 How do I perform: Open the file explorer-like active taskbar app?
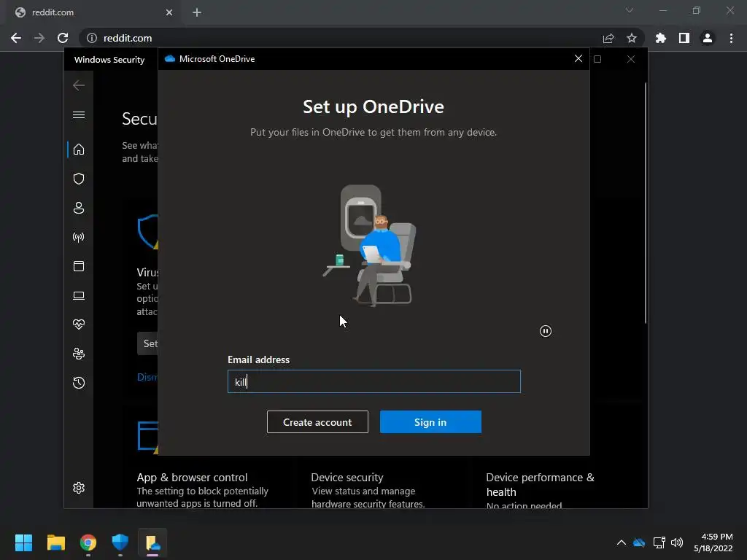[x=152, y=542]
